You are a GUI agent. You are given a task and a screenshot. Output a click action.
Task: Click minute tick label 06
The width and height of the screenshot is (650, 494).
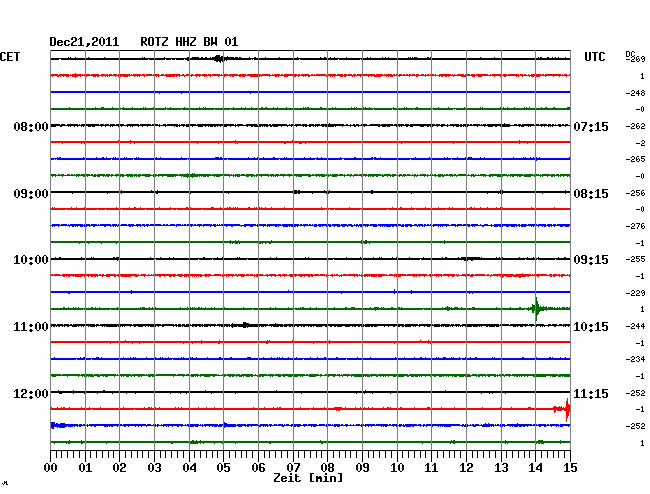point(258,468)
